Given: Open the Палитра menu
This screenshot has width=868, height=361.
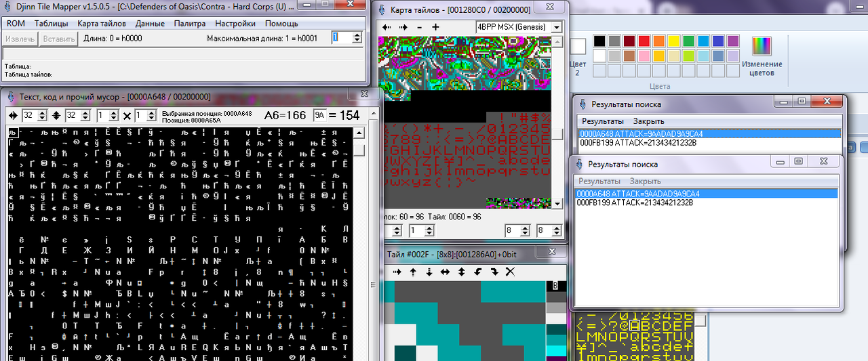Looking at the screenshot, I should (189, 23).
